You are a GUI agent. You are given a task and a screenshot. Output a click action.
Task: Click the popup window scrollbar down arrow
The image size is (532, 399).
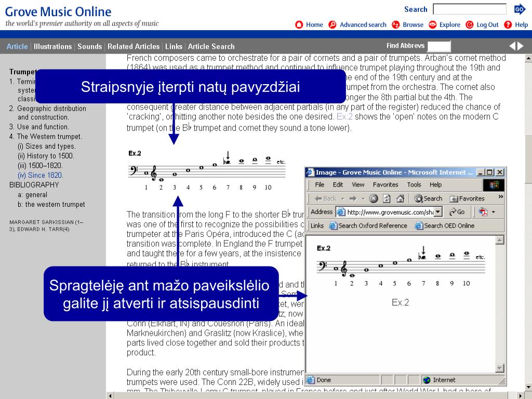click(x=499, y=368)
